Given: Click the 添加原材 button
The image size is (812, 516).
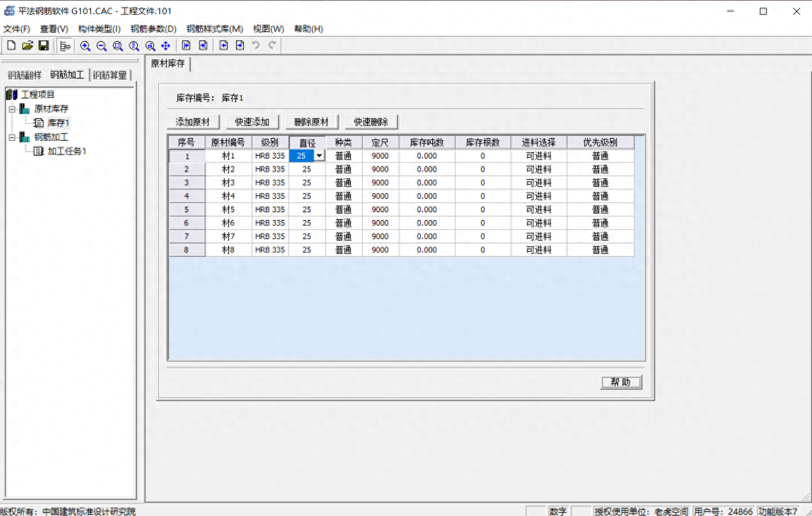Looking at the screenshot, I should point(193,121).
